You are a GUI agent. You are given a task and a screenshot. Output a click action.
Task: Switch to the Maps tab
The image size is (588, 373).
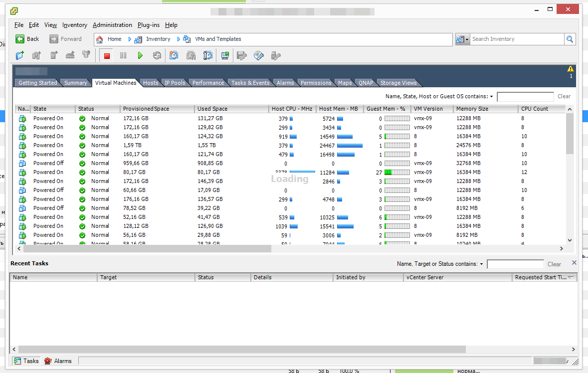[x=345, y=83]
